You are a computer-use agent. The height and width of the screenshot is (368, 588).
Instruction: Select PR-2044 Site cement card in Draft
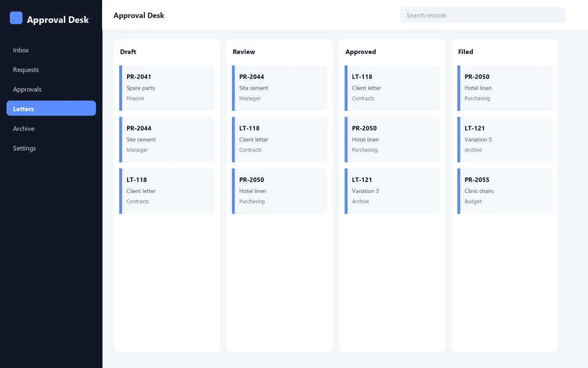pyautogui.click(x=167, y=139)
